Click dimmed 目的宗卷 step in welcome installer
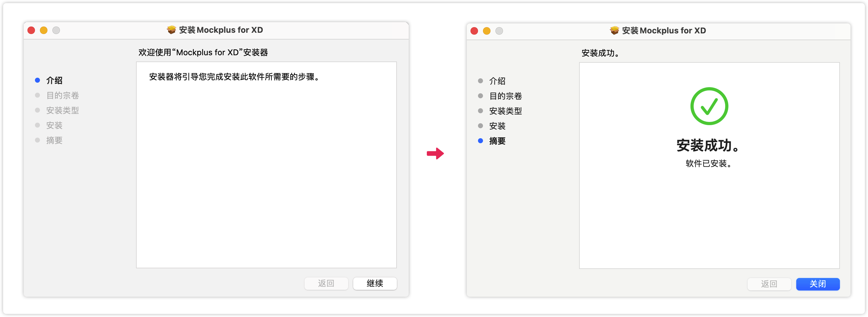Image resolution: width=868 pixels, height=317 pixels. (62, 96)
